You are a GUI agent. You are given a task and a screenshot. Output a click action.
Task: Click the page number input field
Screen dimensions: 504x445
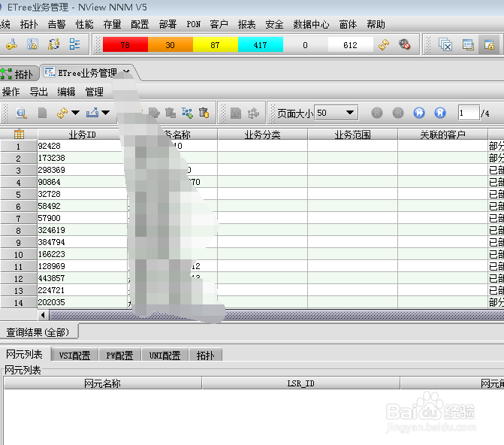[x=469, y=114]
